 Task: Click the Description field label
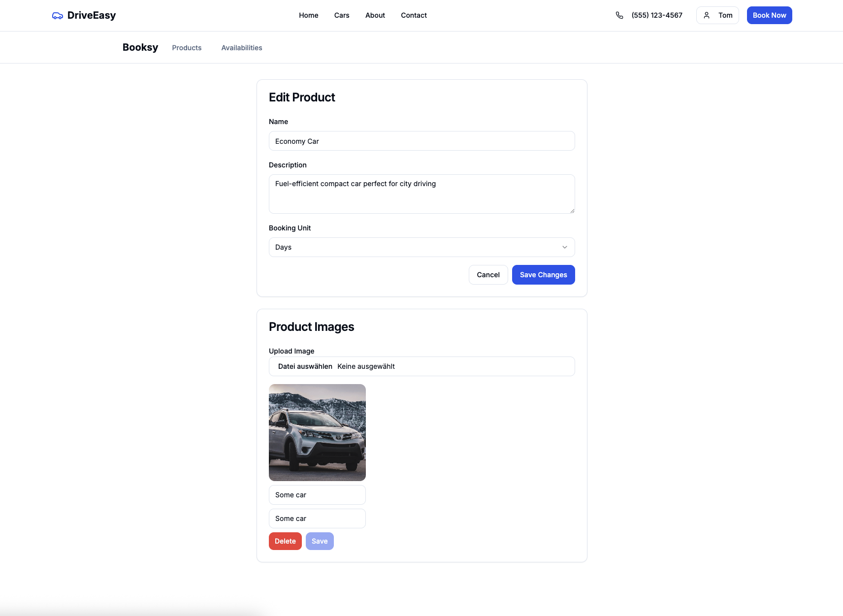[x=288, y=165]
